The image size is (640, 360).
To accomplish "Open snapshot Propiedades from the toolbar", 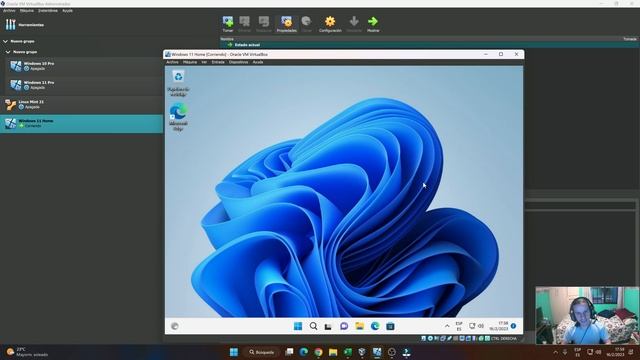I will [x=287, y=24].
